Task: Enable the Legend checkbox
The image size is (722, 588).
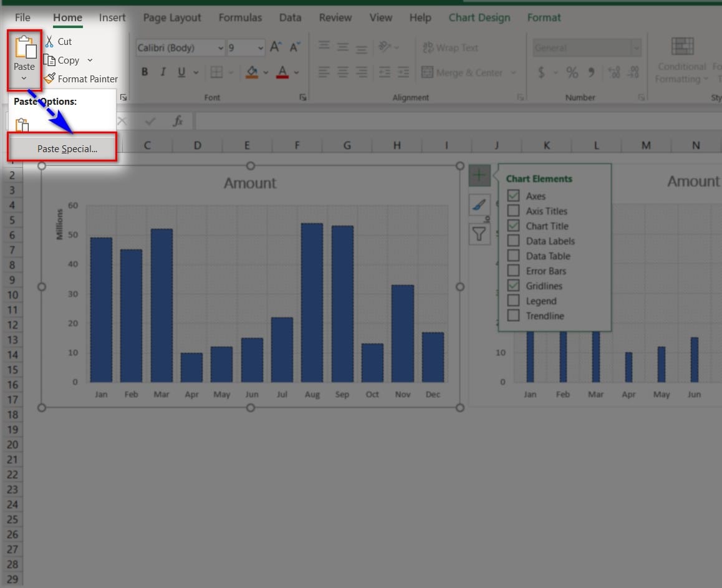Action: 513,301
